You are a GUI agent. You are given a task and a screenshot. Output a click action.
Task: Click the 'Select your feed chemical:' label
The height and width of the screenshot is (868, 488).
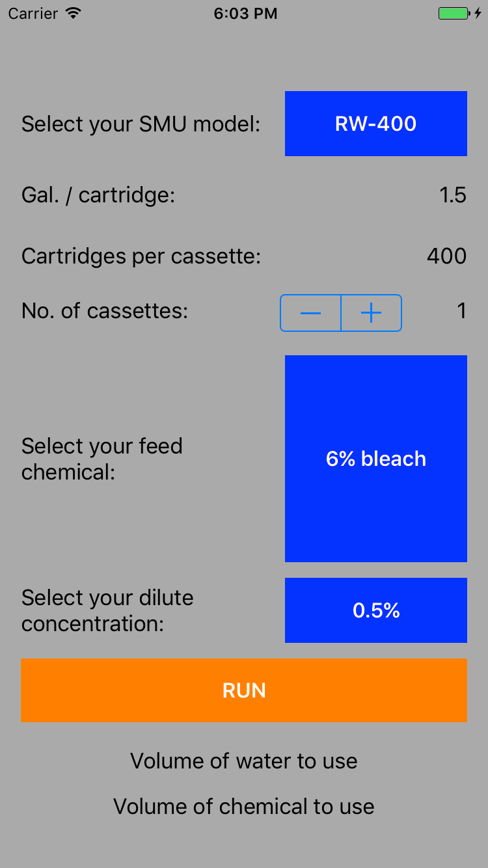tap(102, 459)
